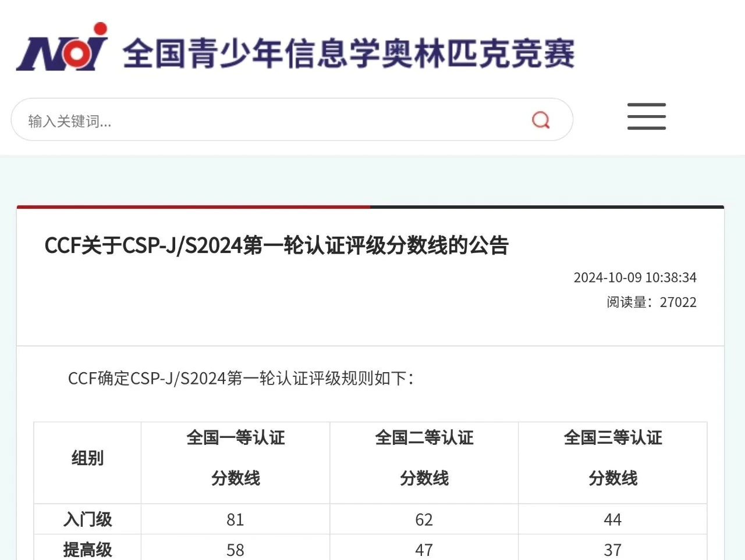Image resolution: width=745 pixels, height=560 pixels.
Task: Click the 全国青少年信息学奥林匹克竞赛 site title
Action: point(348,53)
